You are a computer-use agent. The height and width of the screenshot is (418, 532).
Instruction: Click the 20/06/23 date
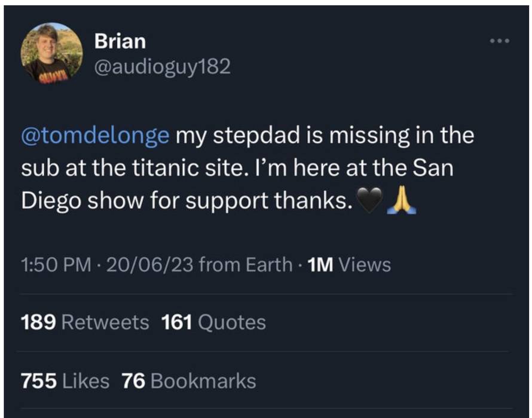coord(149,264)
